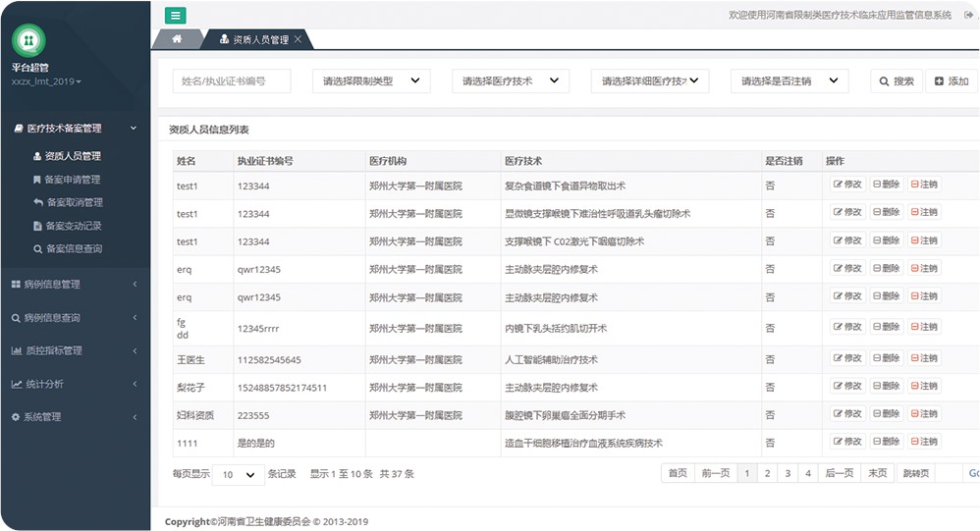The height and width of the screenshot is (531, 980).
Task: Go to 前一页 previous page
Action: coord(716,473)
